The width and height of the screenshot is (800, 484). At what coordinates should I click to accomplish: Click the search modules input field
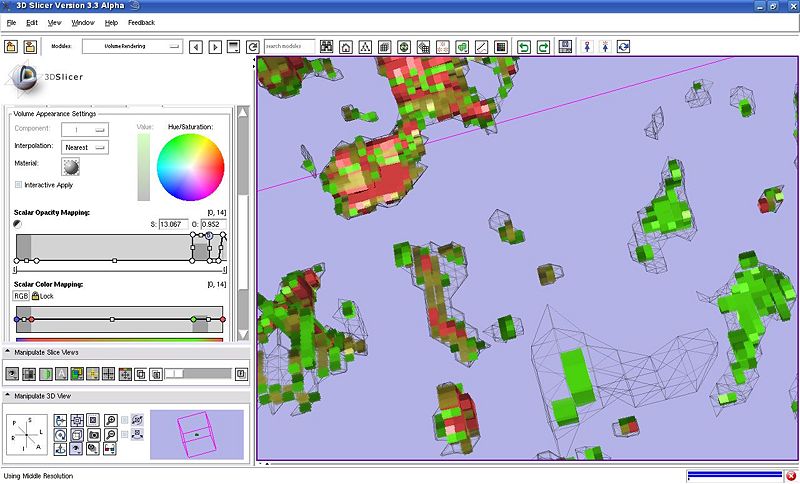coord(289,47)
